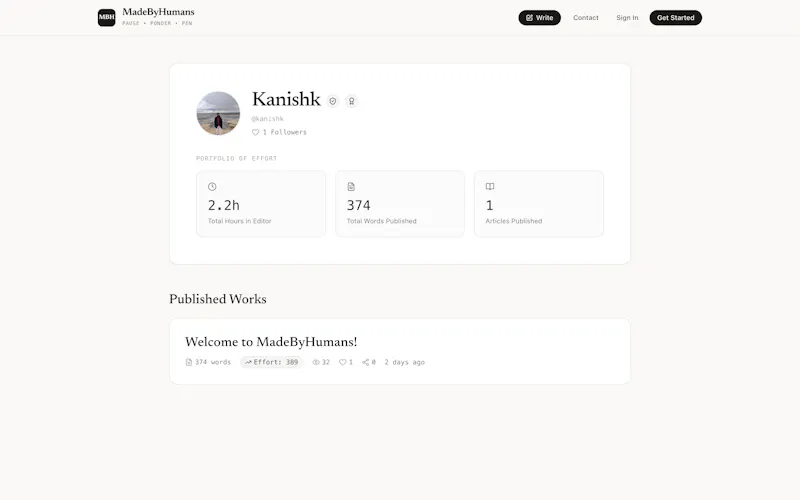Like the article via heart icon

coord(343,362)
